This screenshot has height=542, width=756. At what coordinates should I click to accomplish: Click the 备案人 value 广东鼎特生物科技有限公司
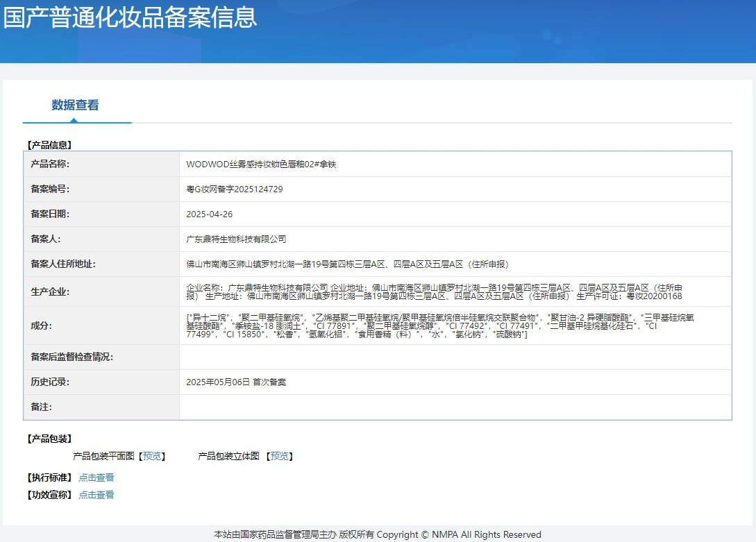pyautogui.click(x=236, y=239)
